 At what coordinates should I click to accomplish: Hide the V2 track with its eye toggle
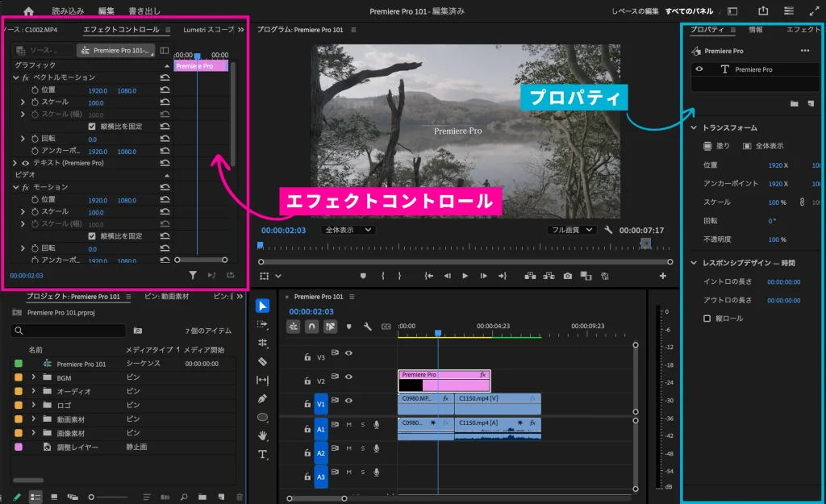[x=349, y=377]
